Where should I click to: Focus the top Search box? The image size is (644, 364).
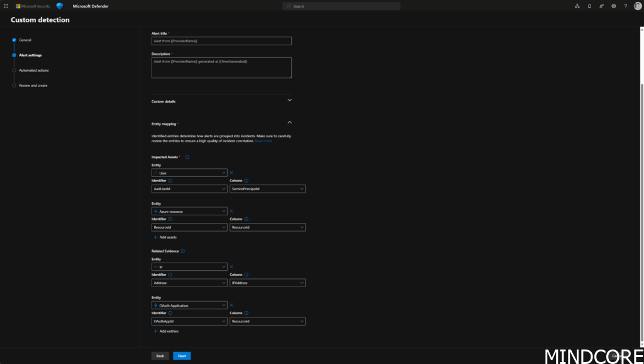(341, 6)
